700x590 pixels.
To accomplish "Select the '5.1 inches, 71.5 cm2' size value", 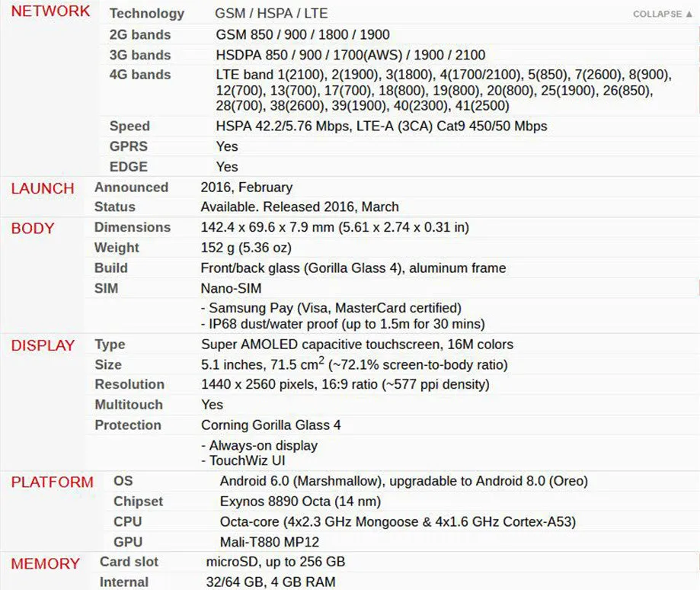I will pyautogui.click(x=354, y=364).
